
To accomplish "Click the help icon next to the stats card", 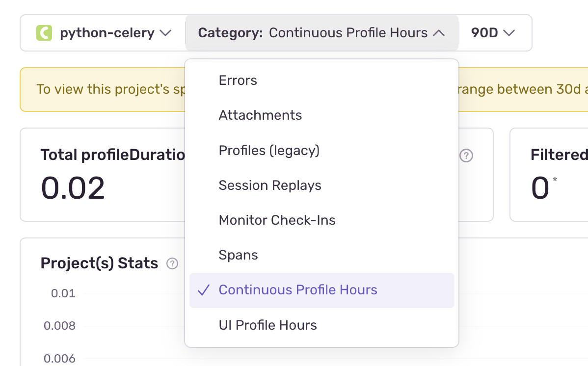I will click(x=466, y=156).
